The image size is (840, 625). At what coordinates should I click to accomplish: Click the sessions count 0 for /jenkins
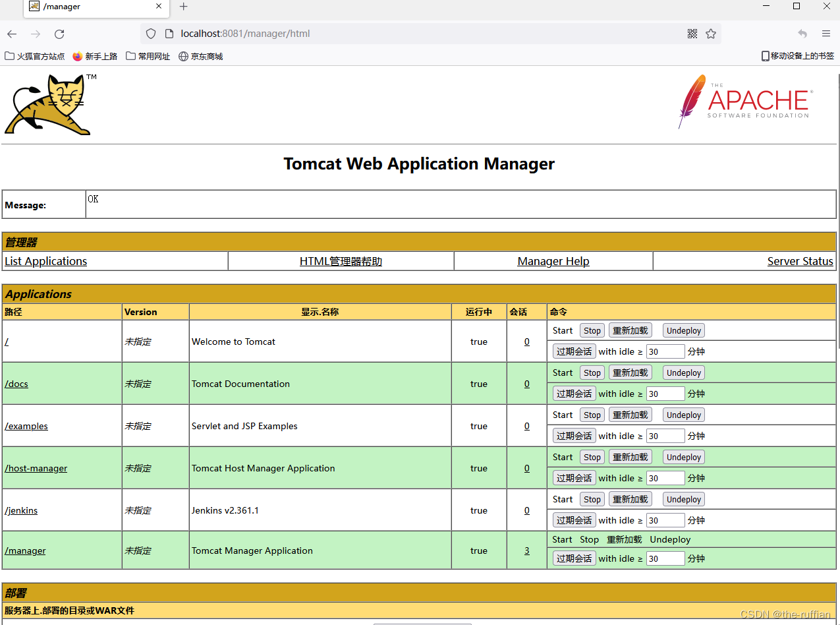pos(527,510)
